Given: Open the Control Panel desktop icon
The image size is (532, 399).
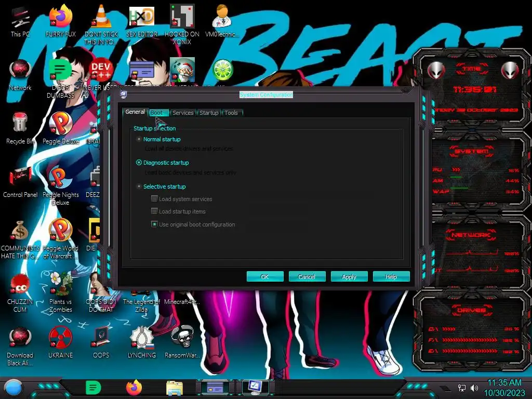Looking at the screenshot, I should (20, 182).
